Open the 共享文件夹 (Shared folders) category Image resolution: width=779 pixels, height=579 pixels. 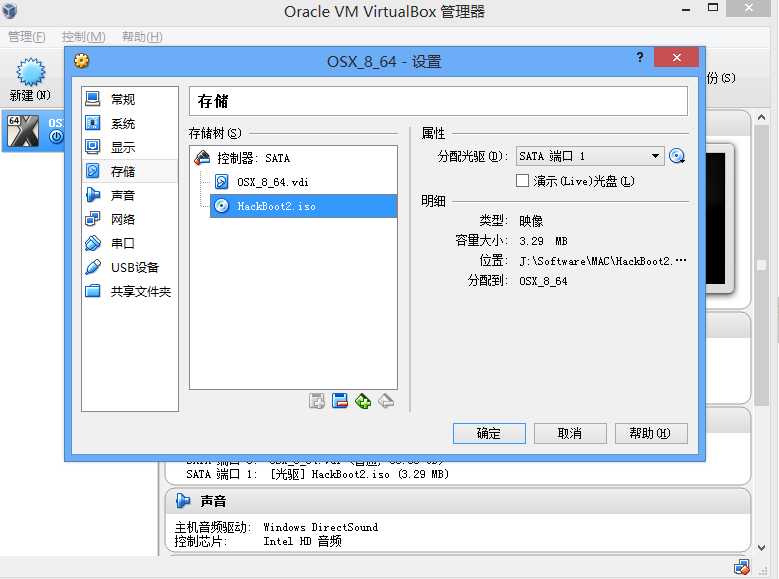click(130, 291)
